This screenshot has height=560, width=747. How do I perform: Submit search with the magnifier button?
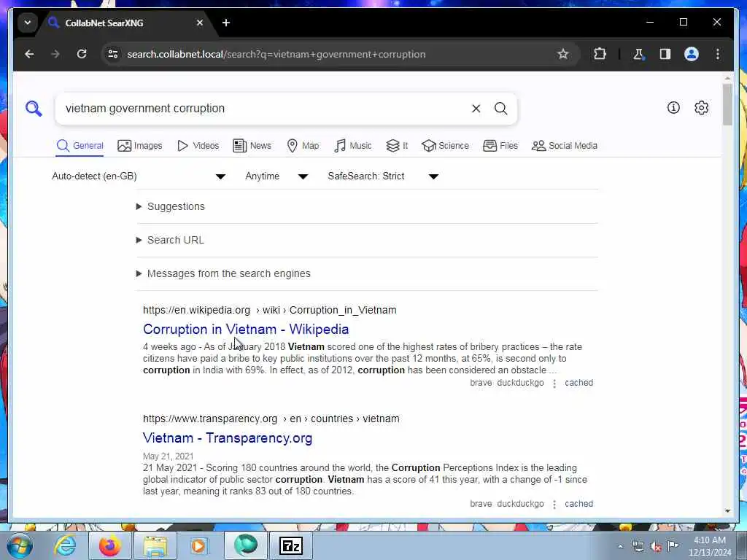500,109
